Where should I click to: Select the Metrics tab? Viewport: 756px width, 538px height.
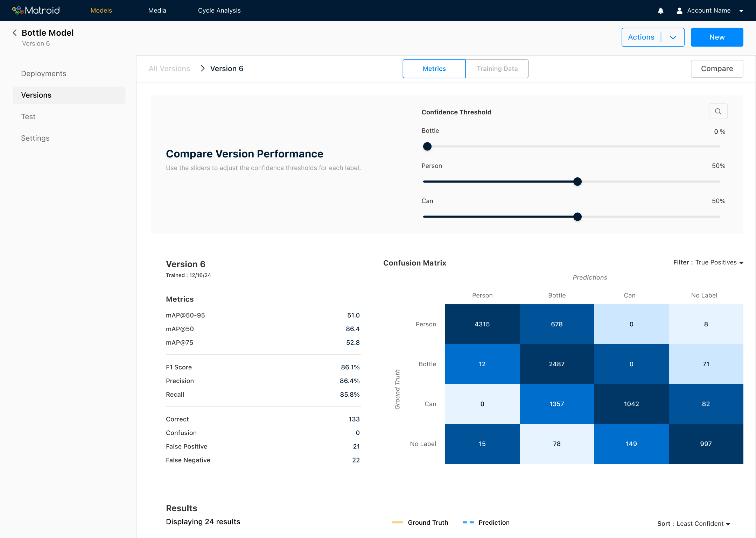(434, 69)
